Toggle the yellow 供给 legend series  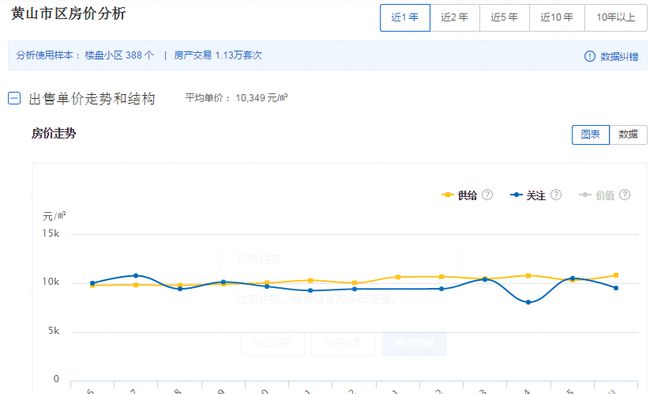pos(459,195)
